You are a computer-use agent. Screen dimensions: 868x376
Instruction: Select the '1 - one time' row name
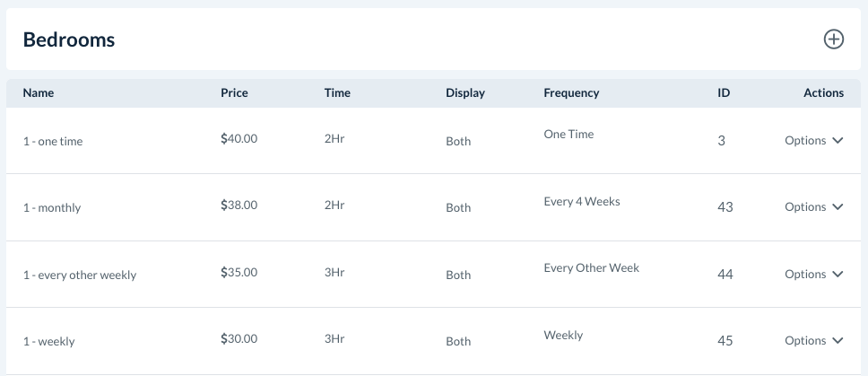point(53,142)
